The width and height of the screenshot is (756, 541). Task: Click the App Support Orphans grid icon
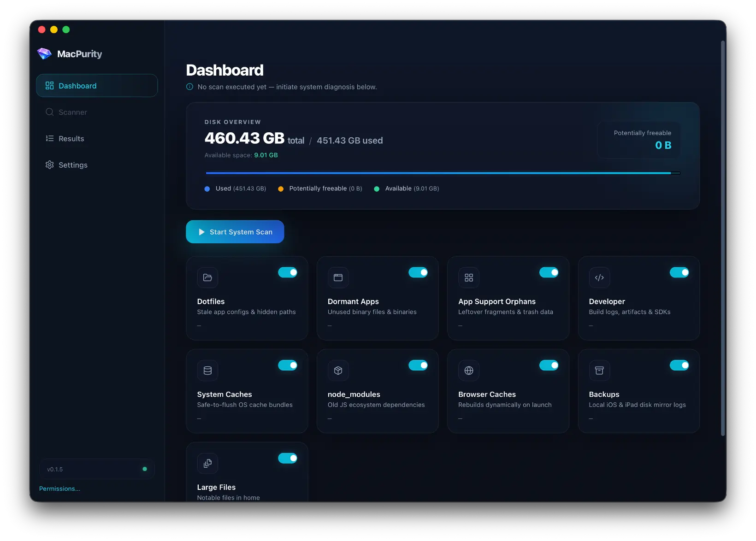tap(469, 277)
